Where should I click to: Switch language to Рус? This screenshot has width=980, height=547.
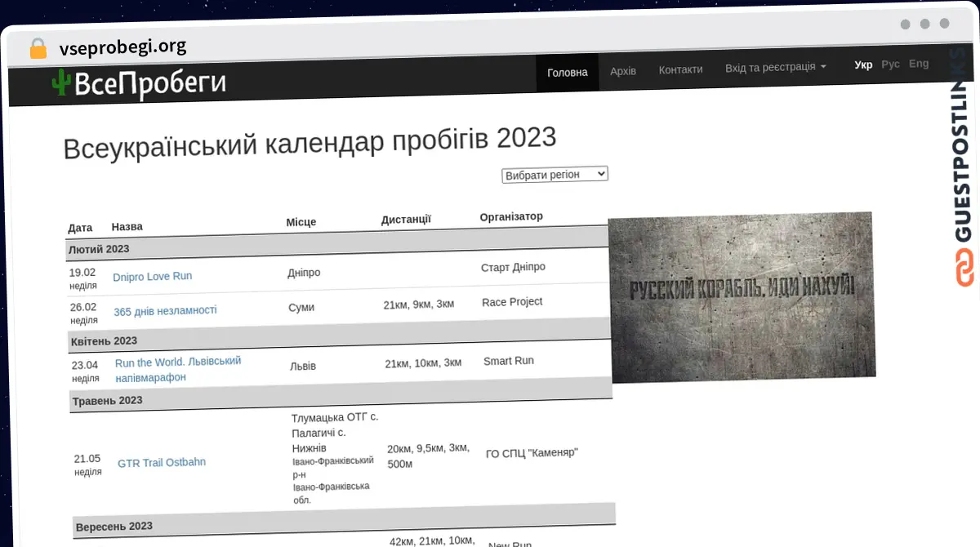890,64
